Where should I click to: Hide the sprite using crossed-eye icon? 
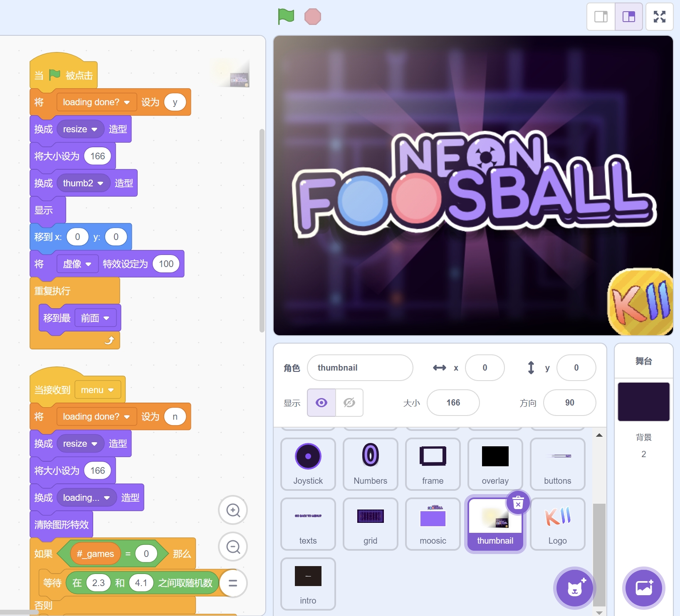coord(349,403)
